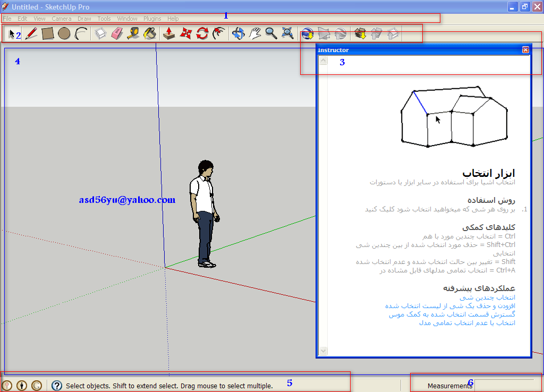Choose the Orbit camera tool
The image size is (544, 392).
coord(239,33)
